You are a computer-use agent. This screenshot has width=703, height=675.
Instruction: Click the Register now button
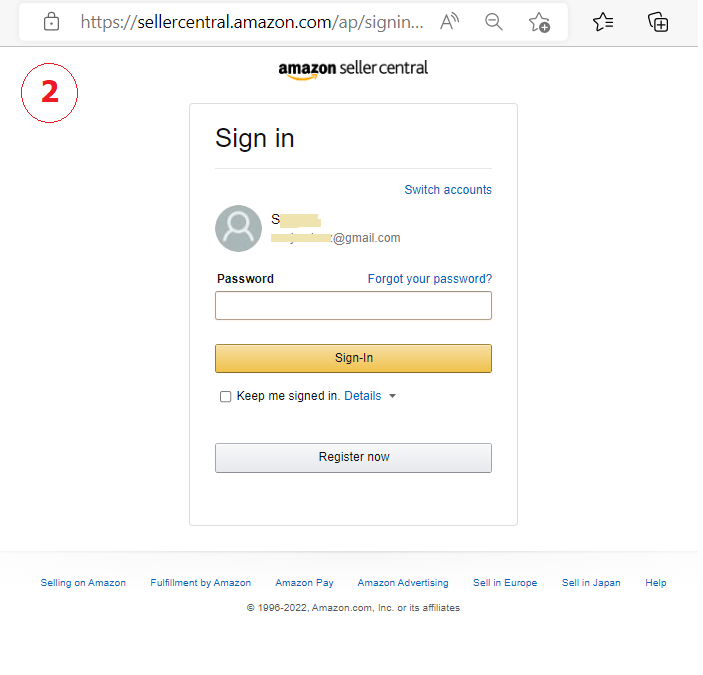tap(353, 457)
